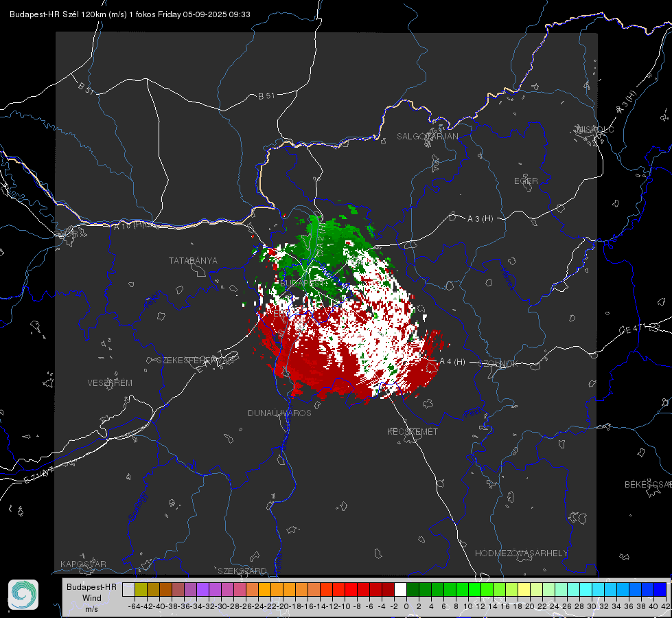Click the SZEKSZÁRD city label

242,571
